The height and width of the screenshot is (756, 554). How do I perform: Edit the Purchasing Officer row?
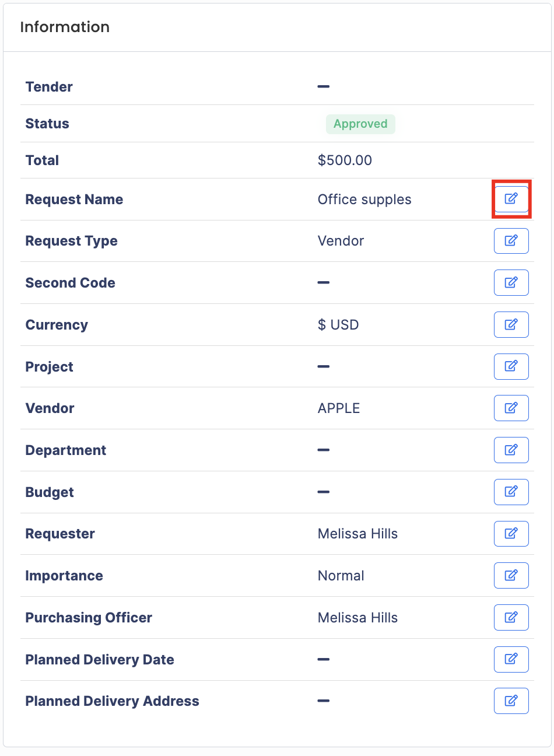coord(511,618)
